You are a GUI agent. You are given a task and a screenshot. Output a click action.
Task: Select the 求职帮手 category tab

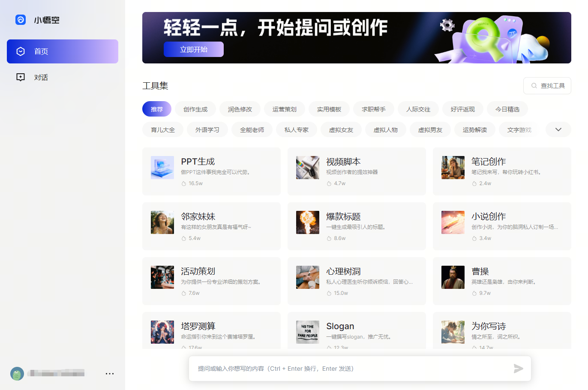click(x=374, y=109)
